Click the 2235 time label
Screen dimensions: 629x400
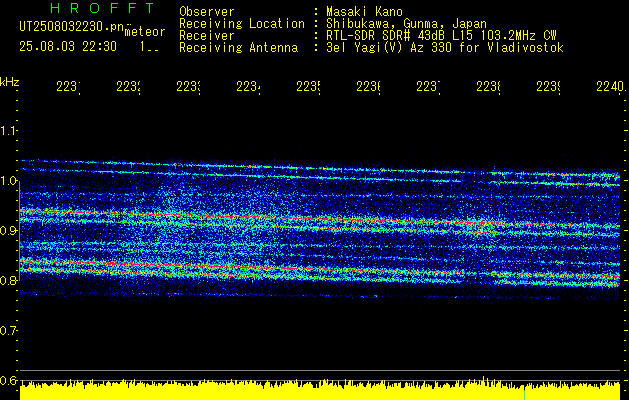coord(308,87)
